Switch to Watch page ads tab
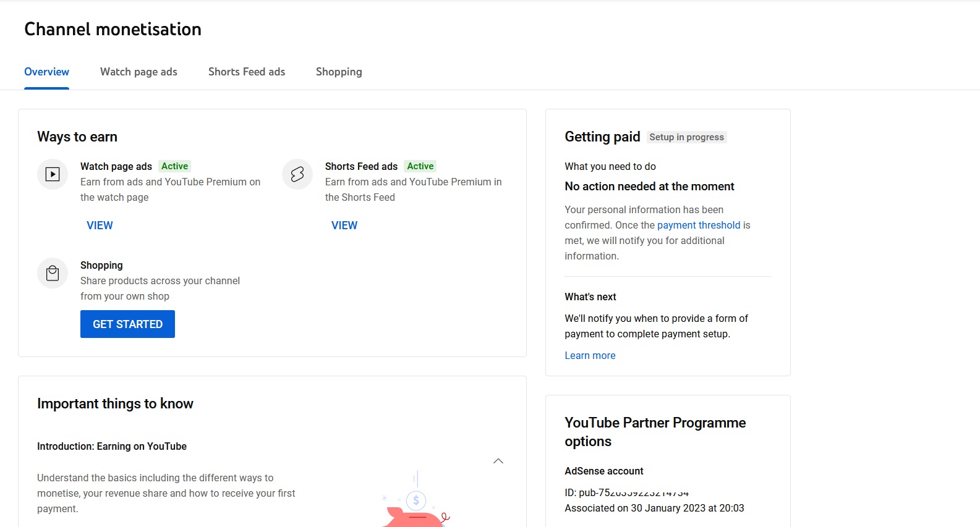 (x=138, y=72)
